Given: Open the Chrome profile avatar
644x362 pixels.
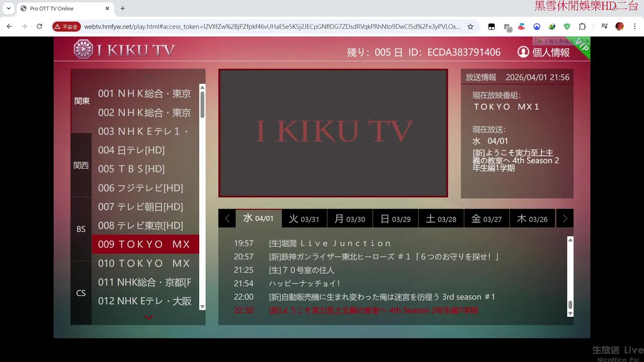Looking at the screenshot, I should click(x=619, y=27).
